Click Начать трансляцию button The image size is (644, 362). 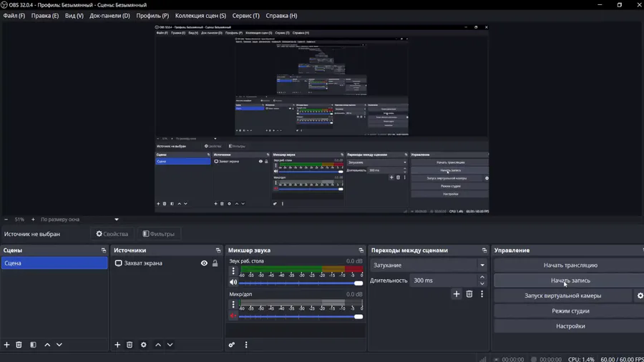point(570,265)
